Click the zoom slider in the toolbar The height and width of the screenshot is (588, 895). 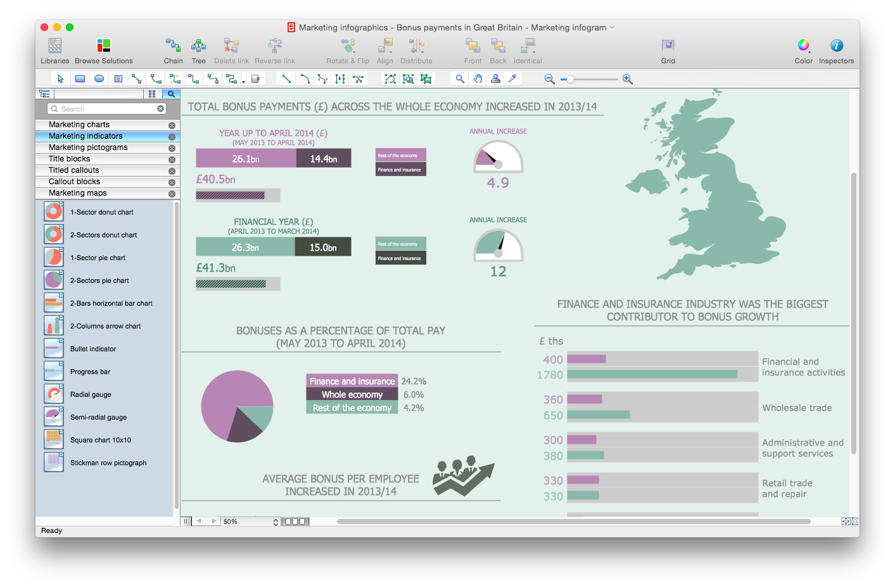588,80
